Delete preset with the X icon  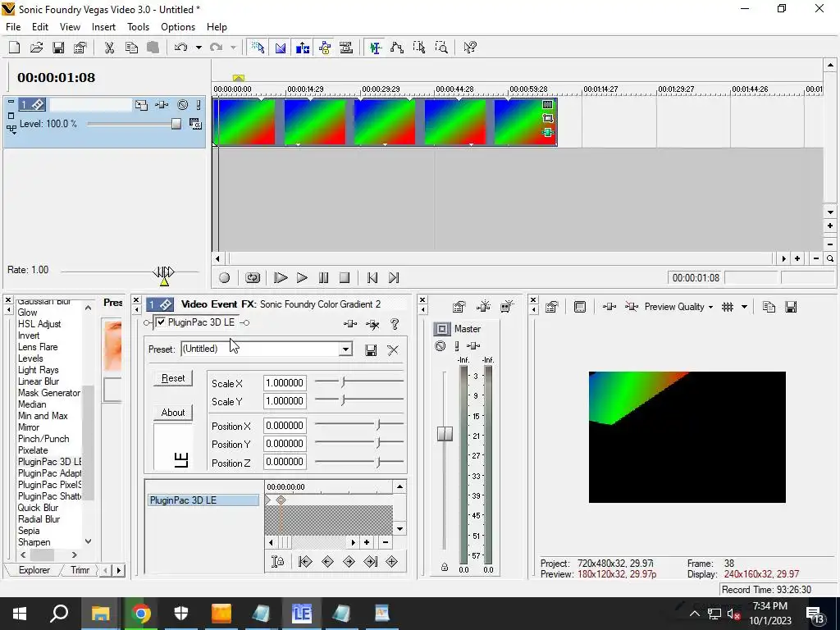pos(393,350)
